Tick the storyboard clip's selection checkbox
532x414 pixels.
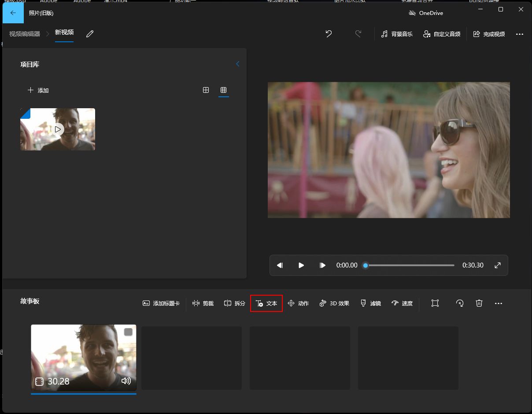[x=128, y=332]
